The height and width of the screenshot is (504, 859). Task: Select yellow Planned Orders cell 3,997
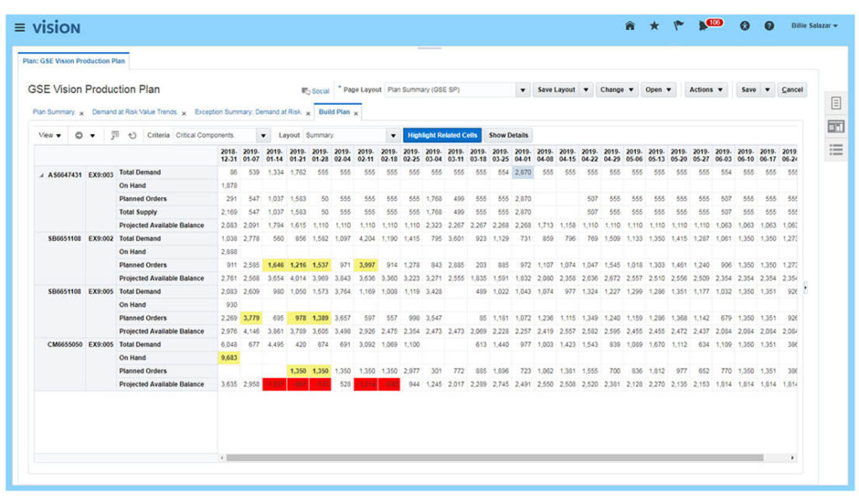pyautogui.click(x=366, y=265)
